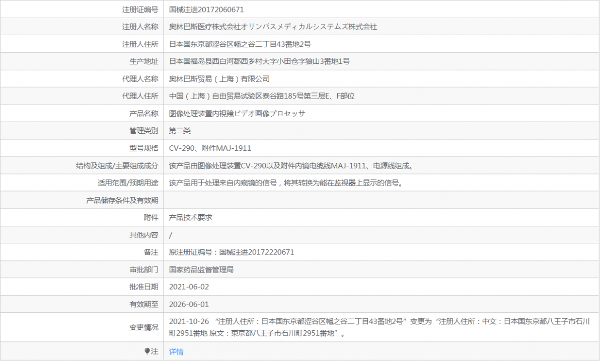Screen dimensions: 604x364
Task: Click the 注册人住所 label
Action: [140, 44]
